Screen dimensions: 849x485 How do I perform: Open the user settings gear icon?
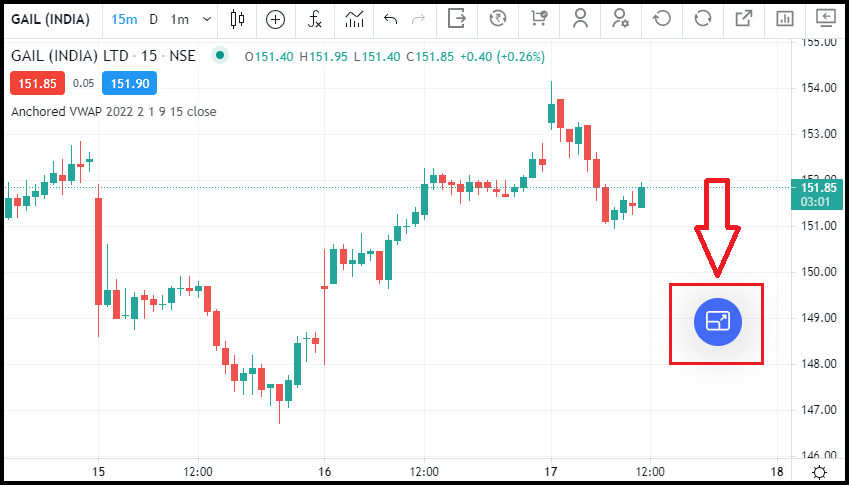620,18
